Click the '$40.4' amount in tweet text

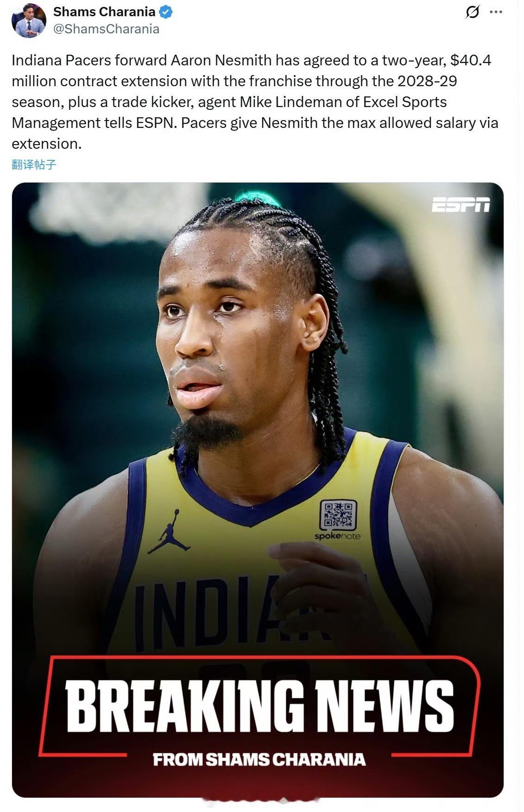tap(471, 60)
